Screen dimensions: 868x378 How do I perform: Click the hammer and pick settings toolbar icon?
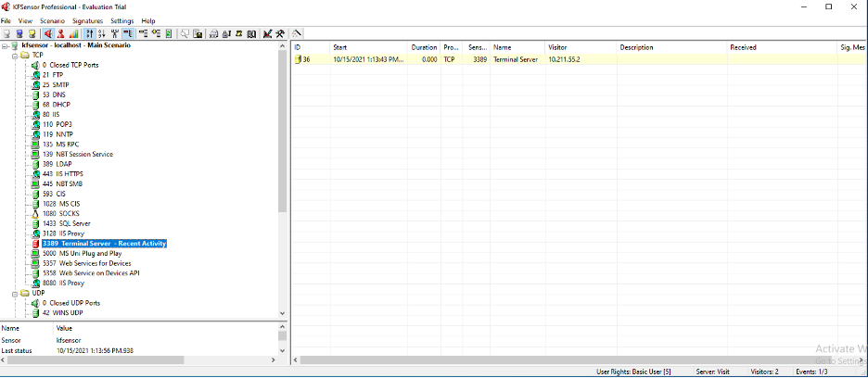point(280,33)
